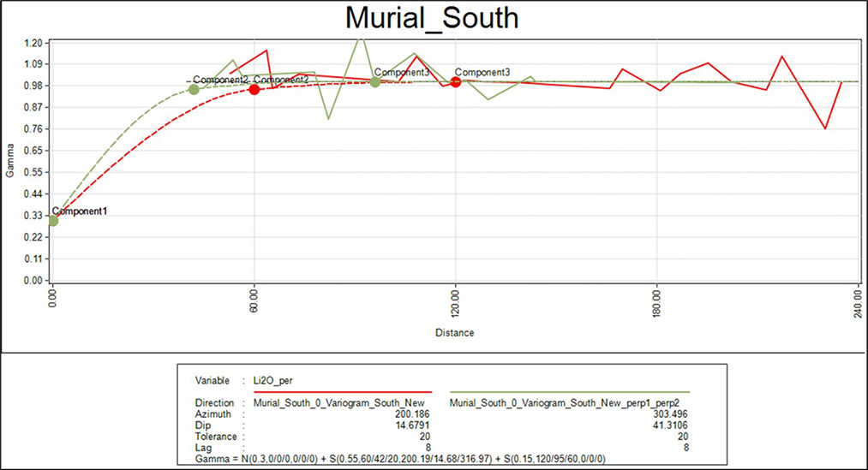The image size is (868, 470).
Task: Select the Distance x-axis label
Action: (x=455, y=332)
